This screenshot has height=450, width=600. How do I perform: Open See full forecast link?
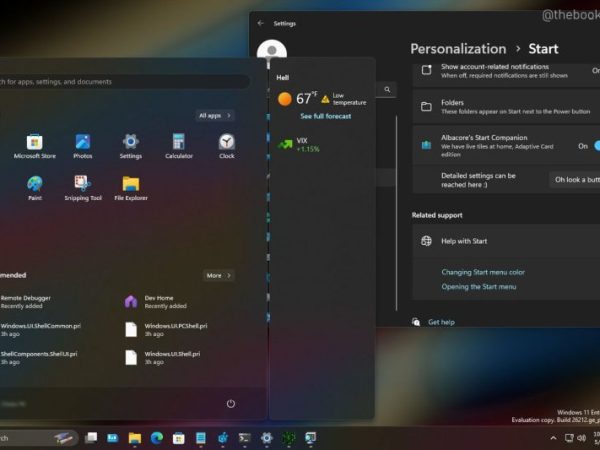pyautogui.click(x=326, y=116)
